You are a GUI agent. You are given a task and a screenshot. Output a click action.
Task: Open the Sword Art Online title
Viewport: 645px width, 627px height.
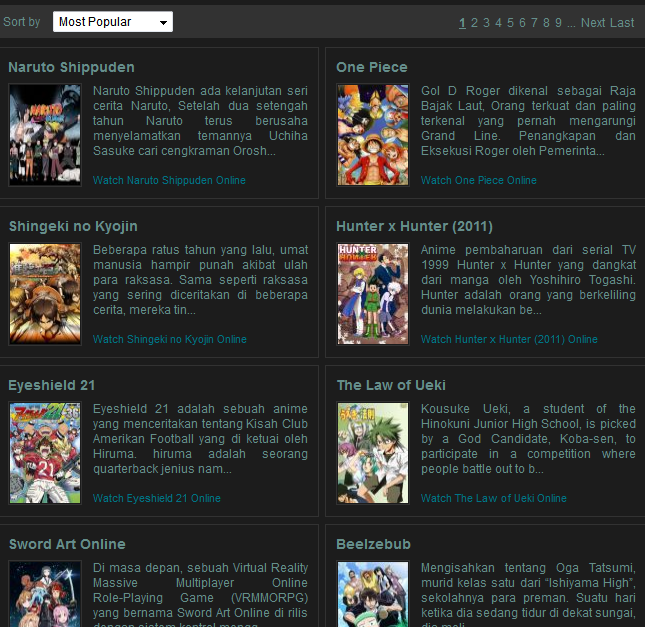point(67,544)
